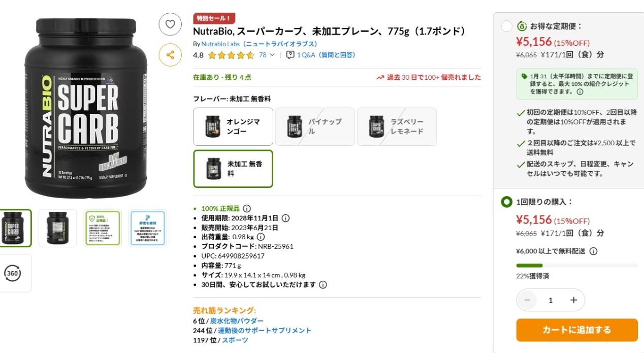Click the カートに追加する button
Screen dimensions: 644x353
(x=577, y=330)
